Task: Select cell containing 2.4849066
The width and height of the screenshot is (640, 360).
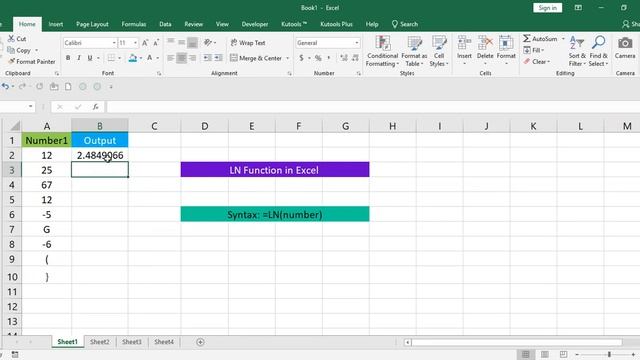Action: pos(100,155)
